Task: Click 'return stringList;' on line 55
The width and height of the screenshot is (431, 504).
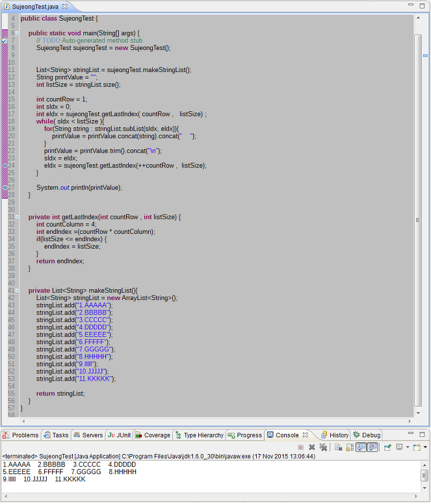Action: tap(60, 394)
